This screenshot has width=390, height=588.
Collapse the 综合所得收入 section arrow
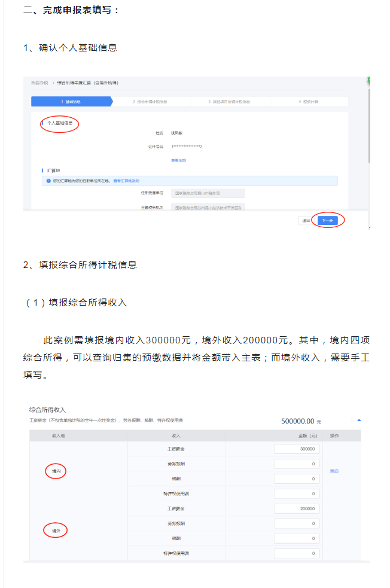[x=359, y=421]
